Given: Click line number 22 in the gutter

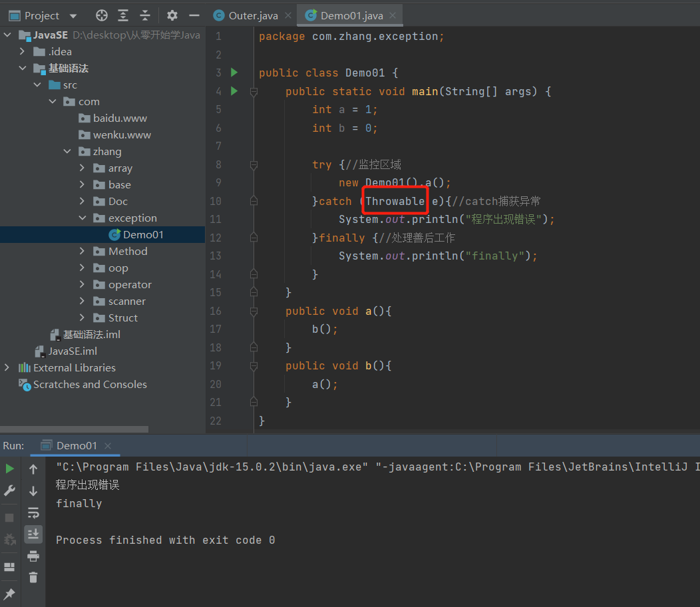Looking at the screenshot, I should [x=216, y=421].
